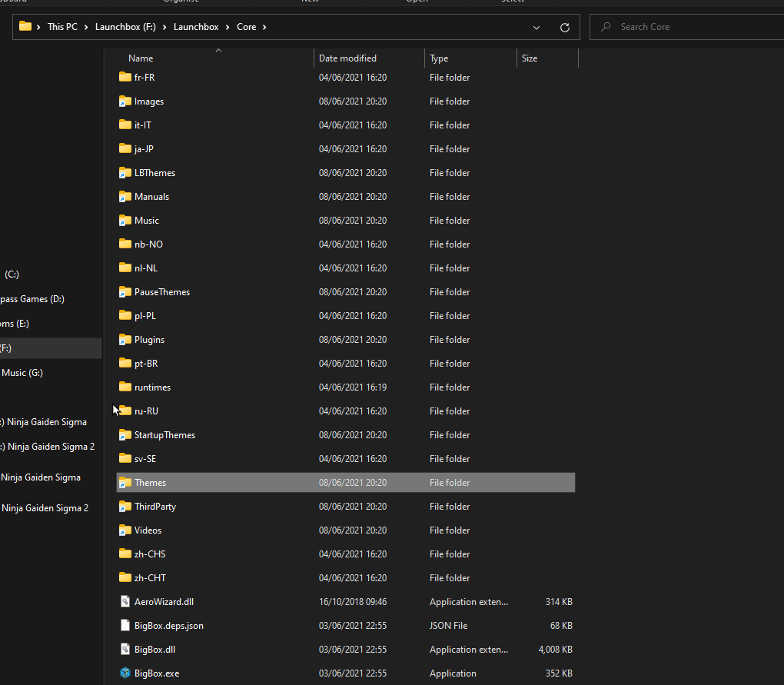Go to Launchbox (F:) in breadcrumb
The height and width of the screenshot is (685, 784).
[x=125, y=27]
